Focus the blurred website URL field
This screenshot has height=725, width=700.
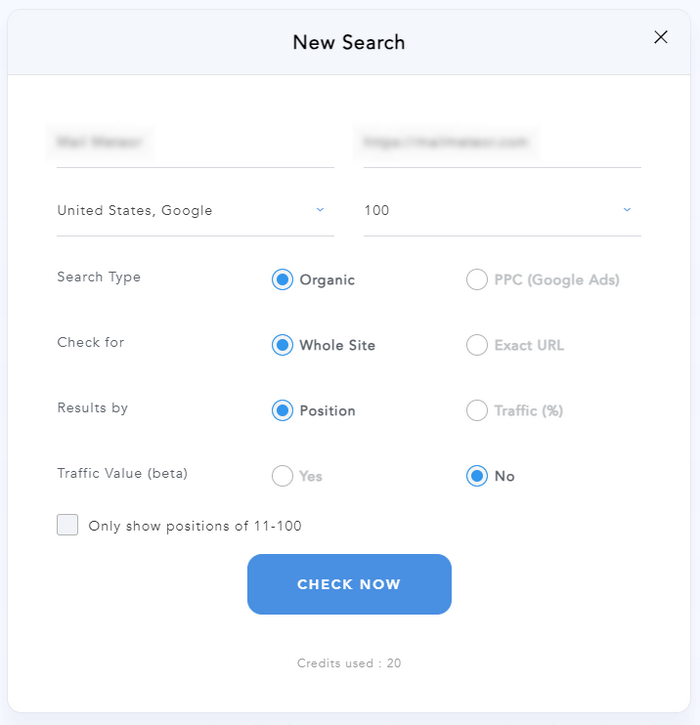pyautogui.click(x=502, y=142)
